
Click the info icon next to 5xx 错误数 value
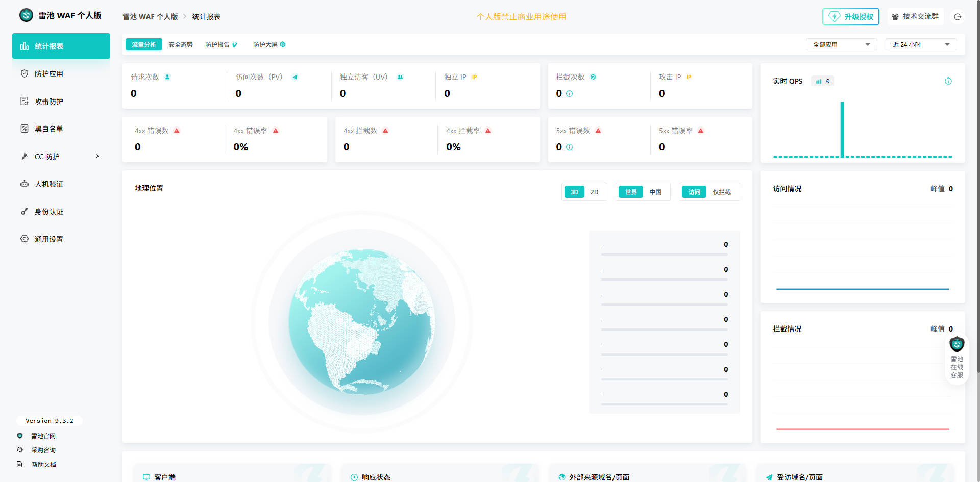click(570, 147)
